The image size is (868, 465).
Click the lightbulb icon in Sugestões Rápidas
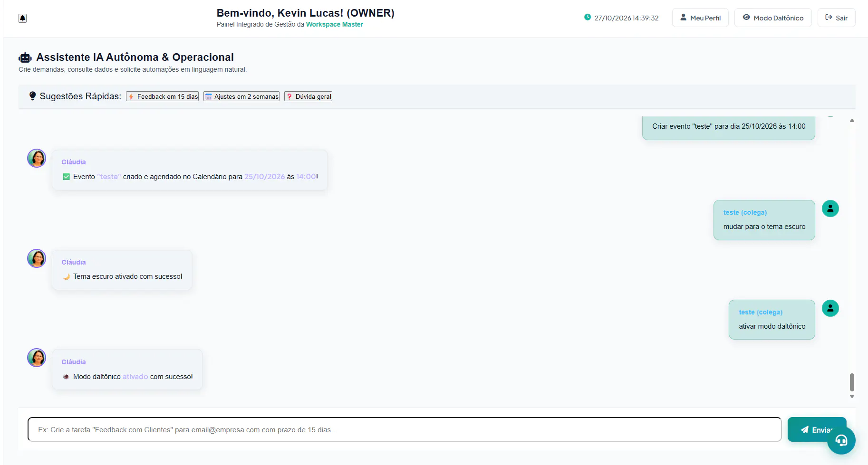[x=32, y=96]
